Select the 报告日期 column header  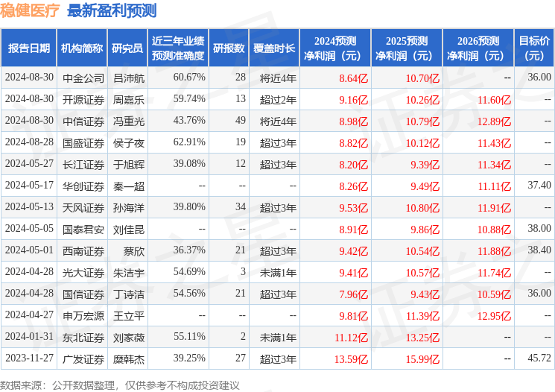(28, 48)
